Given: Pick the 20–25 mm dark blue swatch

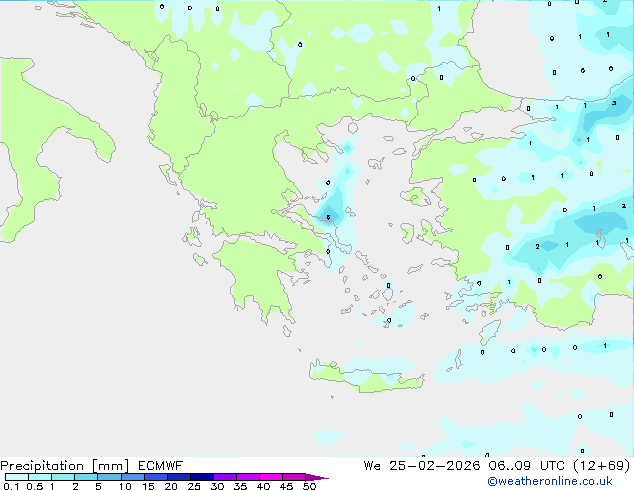Looking at the screenshot, I should (x=178, y=477).
